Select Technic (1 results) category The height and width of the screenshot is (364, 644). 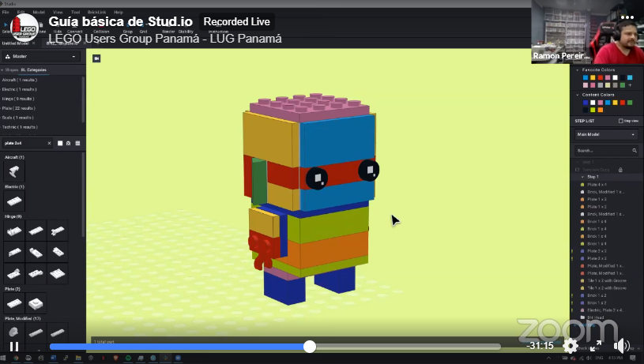pos(20,127)
